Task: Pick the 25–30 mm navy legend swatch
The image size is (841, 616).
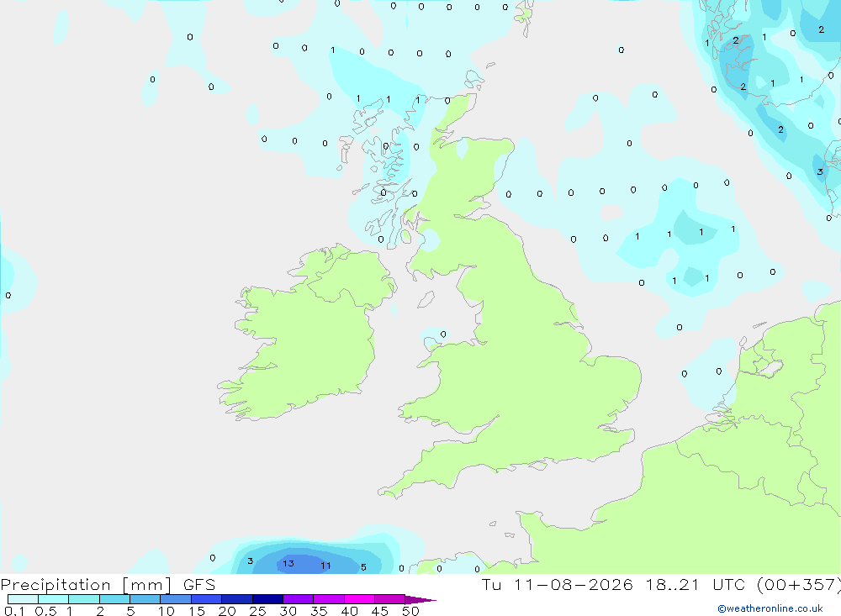Action: tap(267, 599)
